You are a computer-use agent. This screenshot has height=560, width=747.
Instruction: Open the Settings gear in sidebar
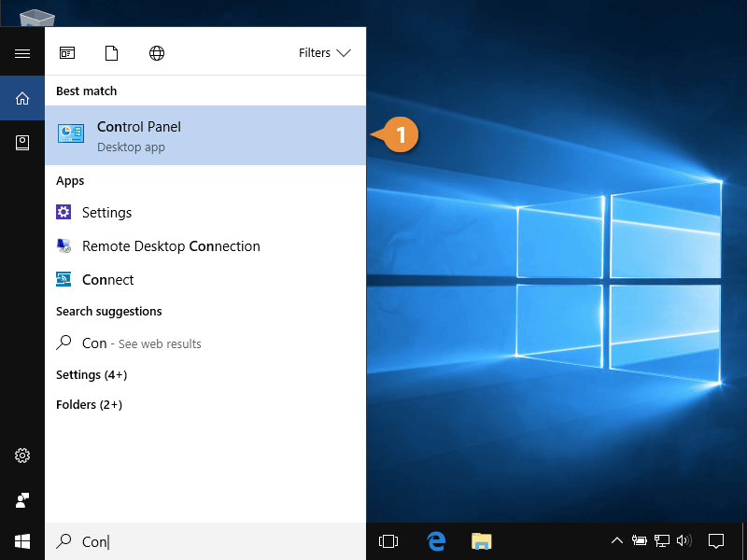click(22, 455)
